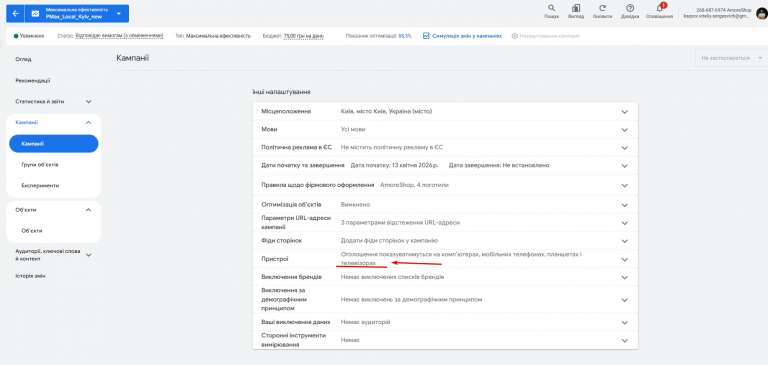Open Історія змін in sidebar
Viewport: 768px width, 365px height.
(x=30, y=276)
